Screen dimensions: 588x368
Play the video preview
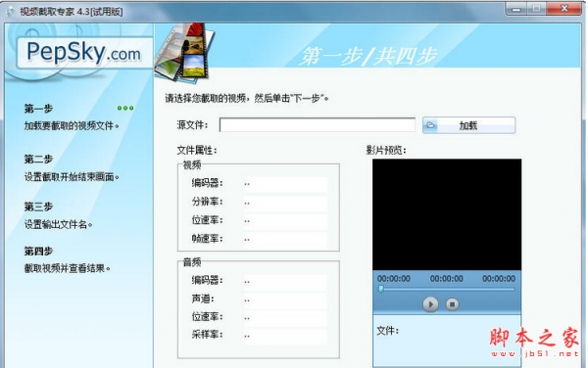[430, 304]
